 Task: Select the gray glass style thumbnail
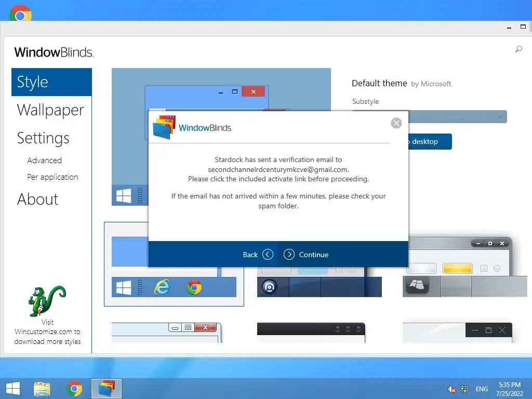[465, 268]
